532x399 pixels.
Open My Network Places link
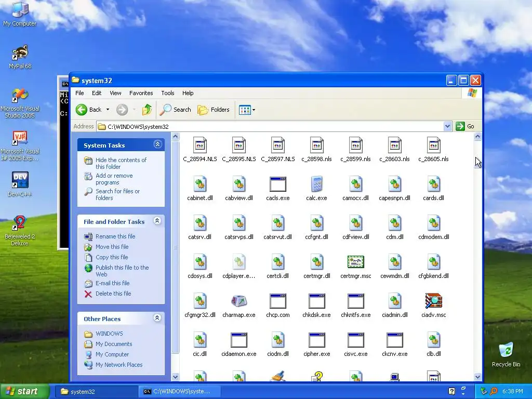[x=119, y=365]
